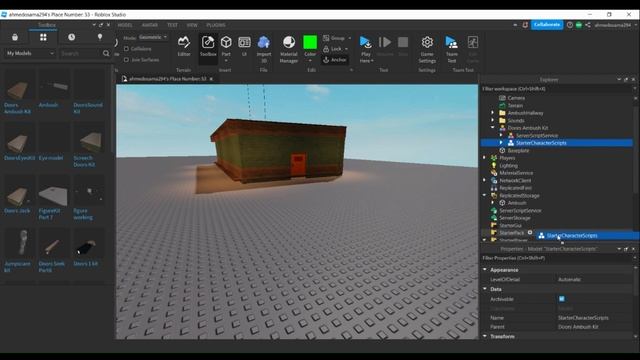Select MaterialService in Explorer
This screenshot has height=360, width=640.
(516, 173)
